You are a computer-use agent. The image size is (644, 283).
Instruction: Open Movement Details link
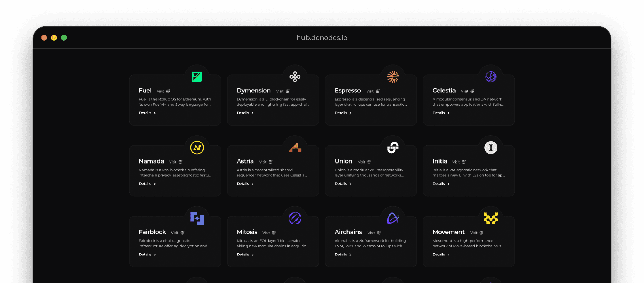pos(441,254)
